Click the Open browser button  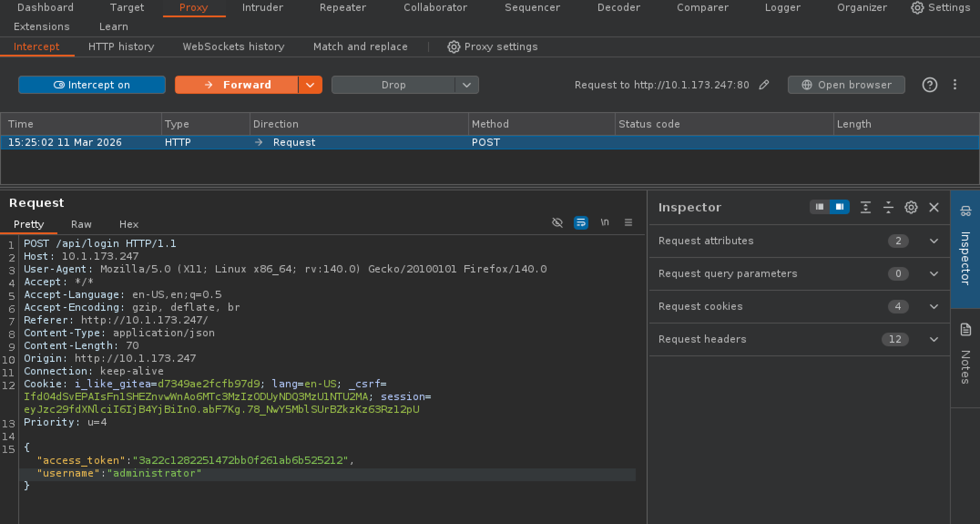(x=846, y=85)
